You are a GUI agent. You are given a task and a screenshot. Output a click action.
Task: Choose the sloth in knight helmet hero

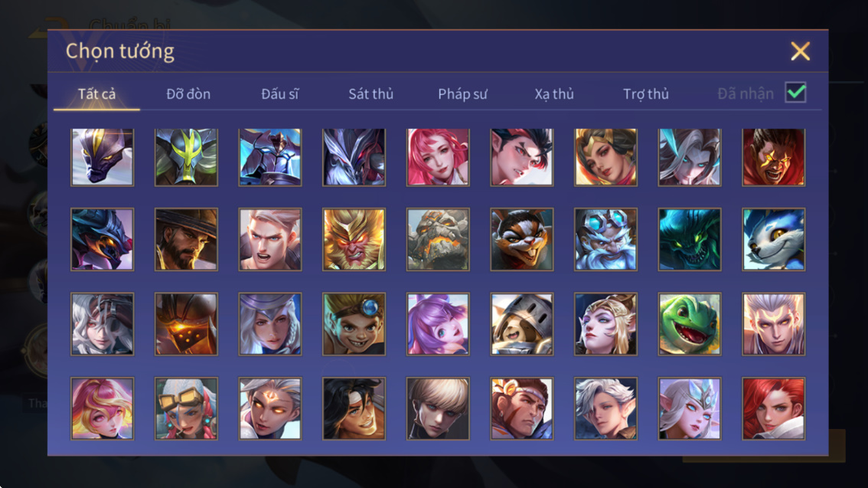[521, 324]
